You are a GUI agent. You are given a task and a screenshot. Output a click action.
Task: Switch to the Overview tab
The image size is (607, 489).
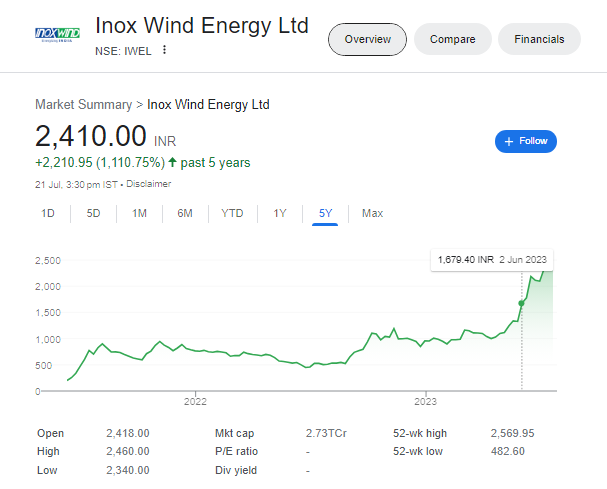tap(367, 39)
